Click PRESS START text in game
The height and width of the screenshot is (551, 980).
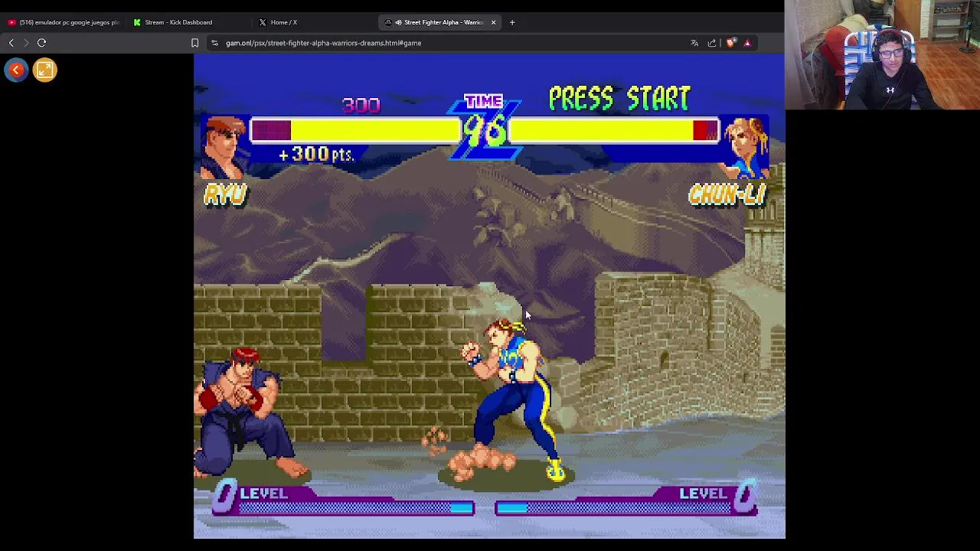619,98
